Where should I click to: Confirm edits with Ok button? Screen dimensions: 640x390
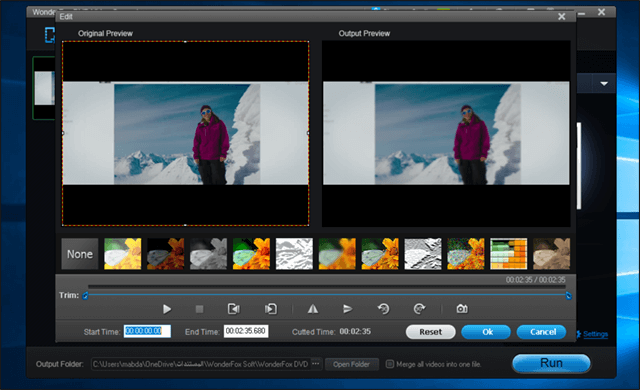(x=486, y=332)
